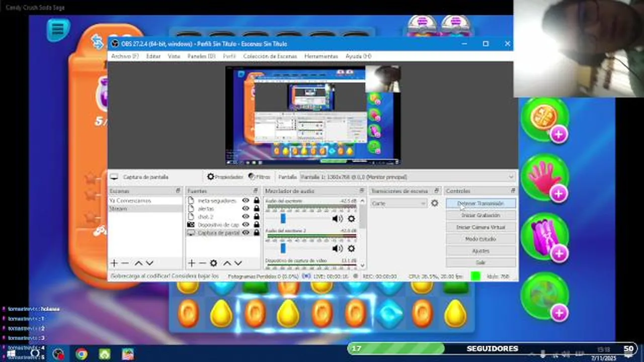Open the Editar menu

pyautogui.click(x=153, y=56)
